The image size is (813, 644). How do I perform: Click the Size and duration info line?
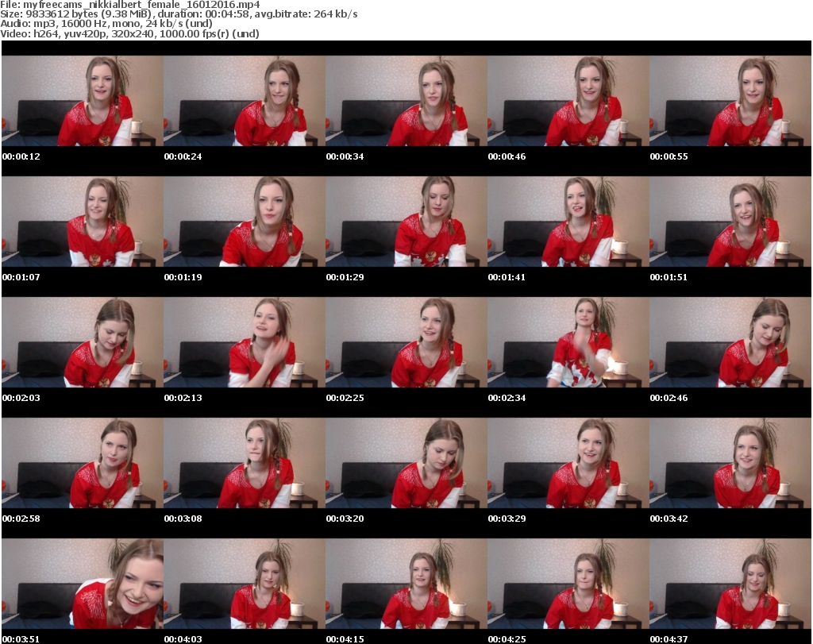click(179, 14)
